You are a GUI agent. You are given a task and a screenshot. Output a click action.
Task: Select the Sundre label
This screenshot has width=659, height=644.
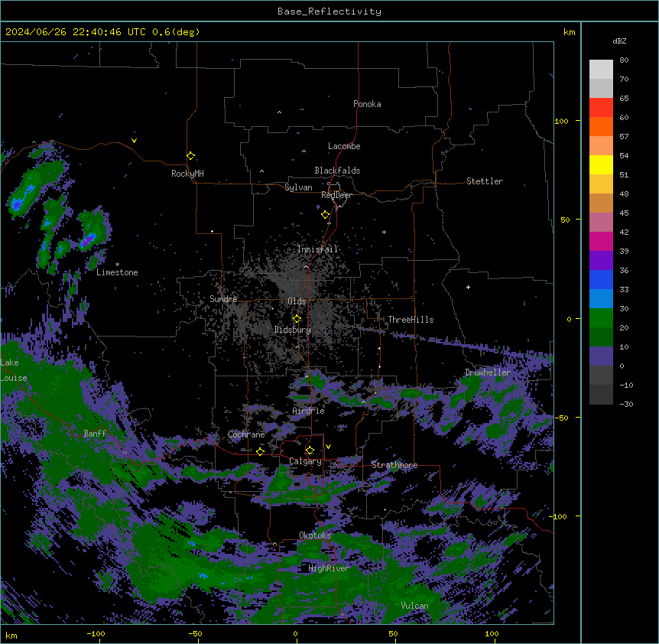[x=223, y=299]
